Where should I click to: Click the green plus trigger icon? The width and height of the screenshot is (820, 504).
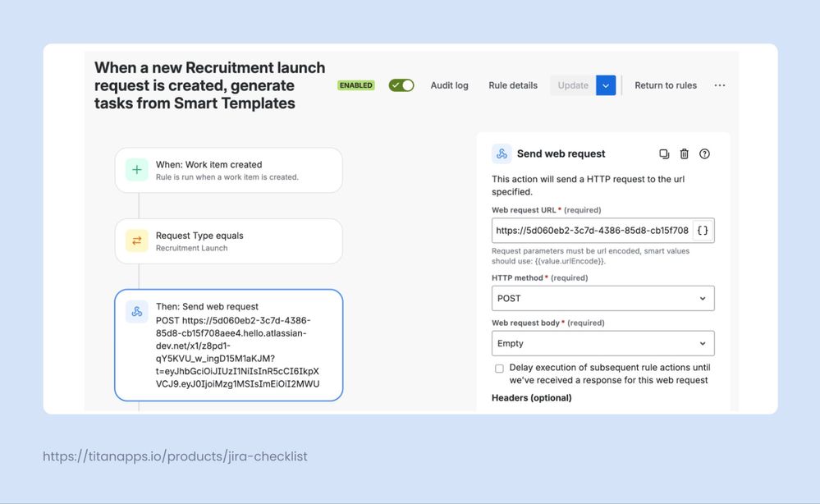coord(136,169)
